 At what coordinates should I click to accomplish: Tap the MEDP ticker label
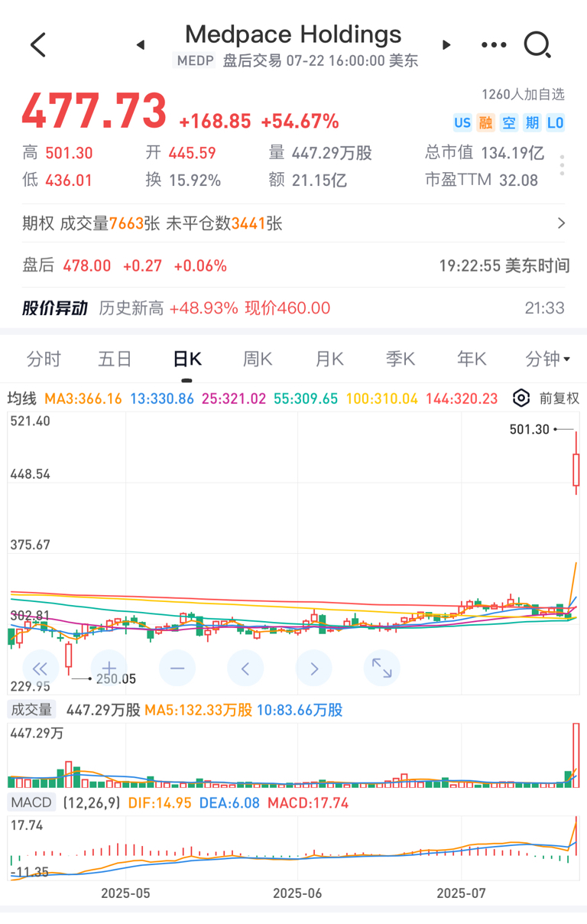[195, 61]
